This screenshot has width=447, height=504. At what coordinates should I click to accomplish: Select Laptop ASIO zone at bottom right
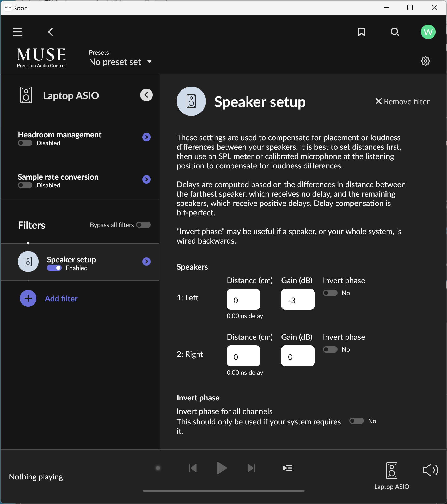coord(392,471)
